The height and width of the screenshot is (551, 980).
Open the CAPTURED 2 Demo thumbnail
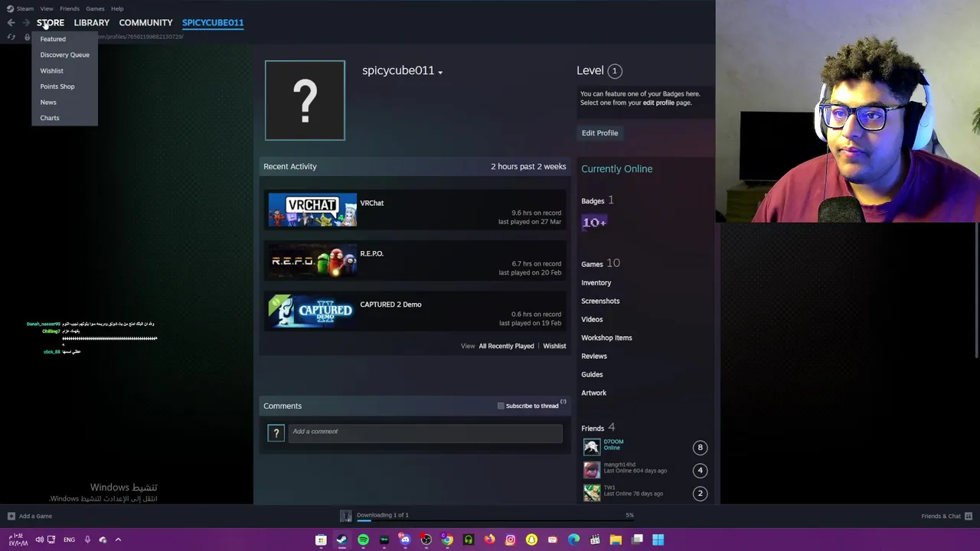(312, 311)
